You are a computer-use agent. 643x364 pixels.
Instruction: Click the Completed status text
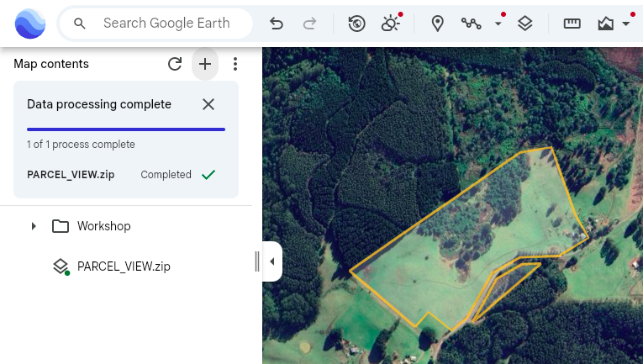[166, 175]
